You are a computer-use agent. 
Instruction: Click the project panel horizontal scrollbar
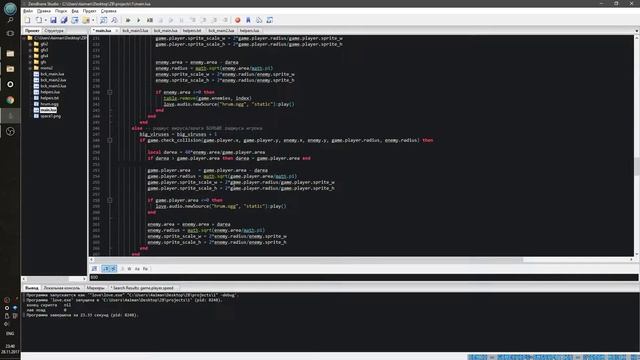tap(48, 279)
